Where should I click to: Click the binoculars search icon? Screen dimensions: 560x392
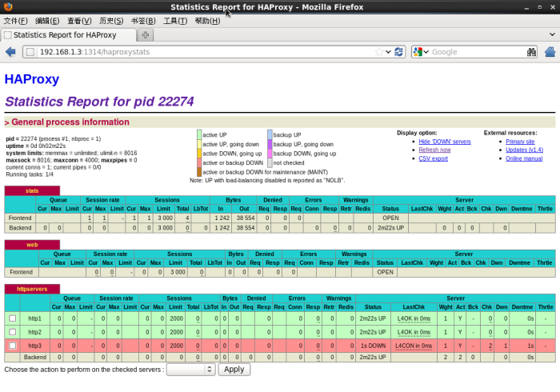click(x=531, y=52)
